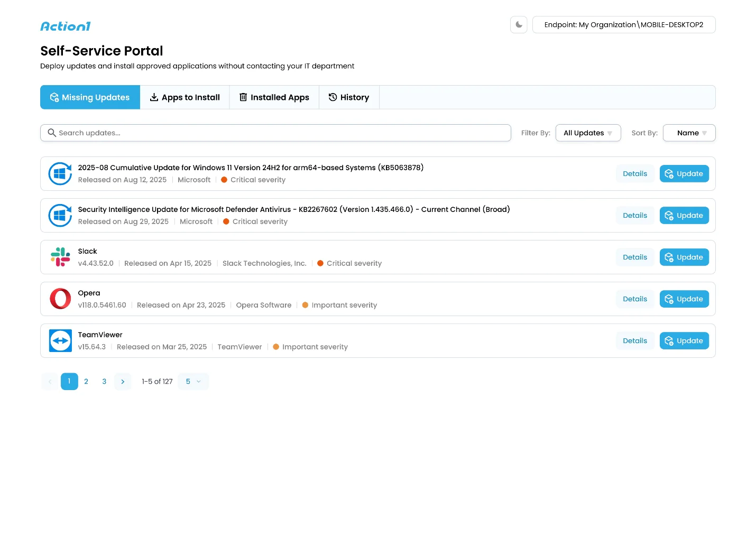This screenshot has width=756, height=546.
Task: Click the Windows icon for KB5063878 update
Action: click(60, 174)
